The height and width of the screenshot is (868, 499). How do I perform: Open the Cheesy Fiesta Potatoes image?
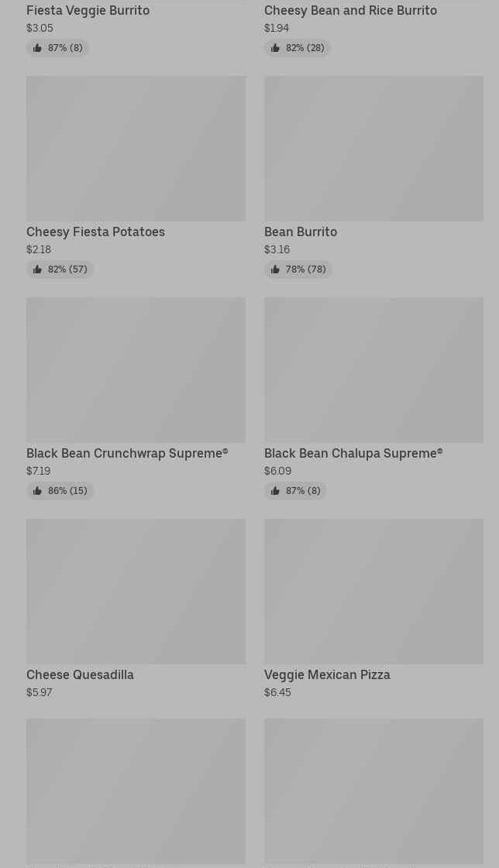tap(136, 149)
